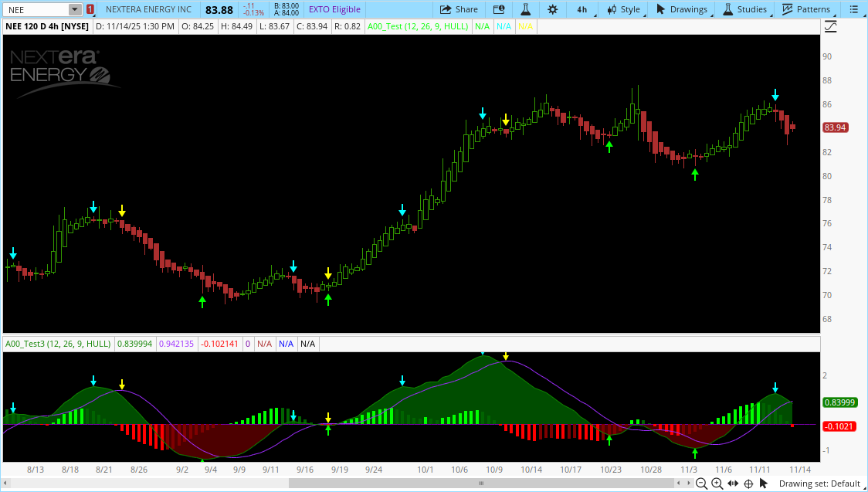This screenshot has height=492, width=868.
Task: Click the horizontal chart scrollbar thumb
Action: (x=480, y=484)
